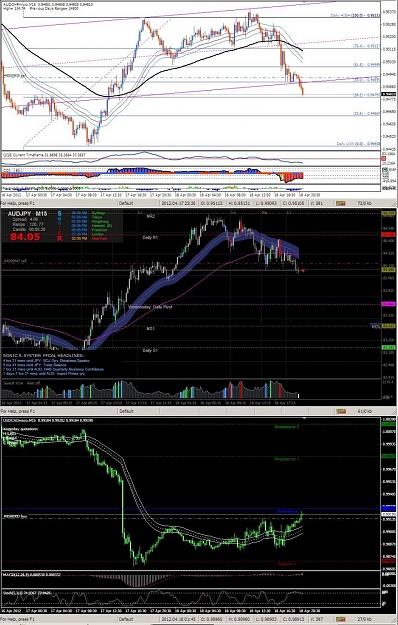Select the 61/0 kb traffic readout
This screenshot has height=625, width=398.
click(364, 411)
